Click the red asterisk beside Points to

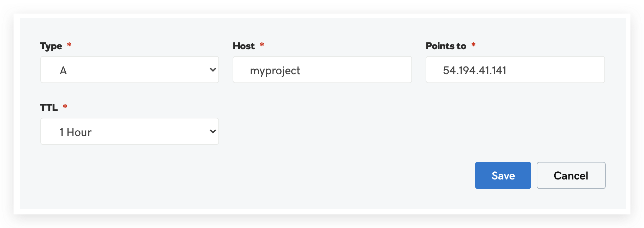tap(473, 45)
